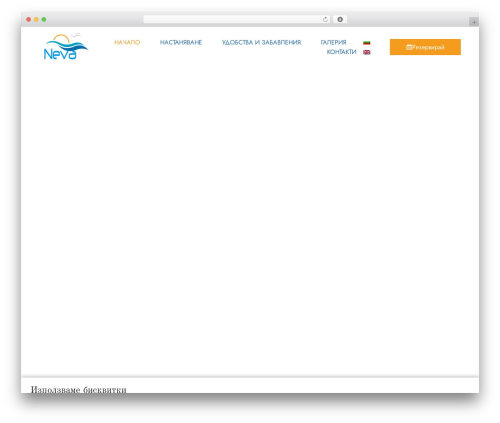Open the НАСТАНЯВАНЕ menu item
The width and height of the screenshot is (500, 423).
click(181, 42)
